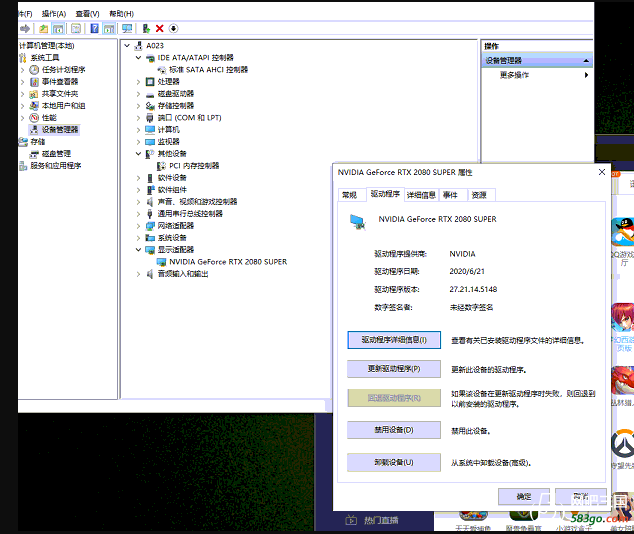The image size is (634, 534).
Task: Click the properties sheet toolbar icon
Action: tap(76, 29)
